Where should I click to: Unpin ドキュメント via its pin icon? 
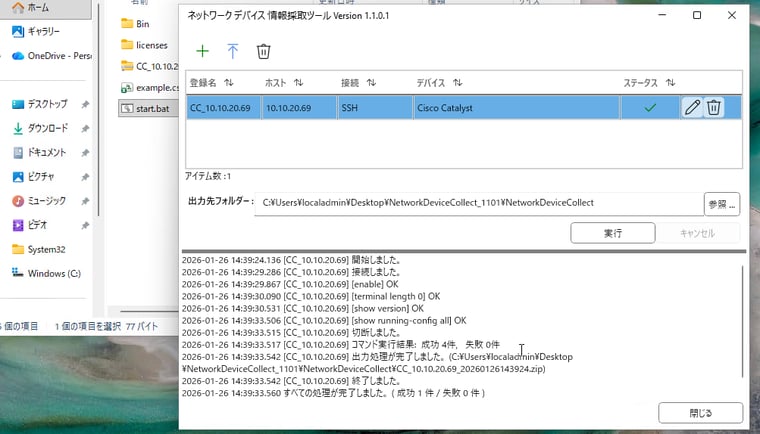[85, 152]
